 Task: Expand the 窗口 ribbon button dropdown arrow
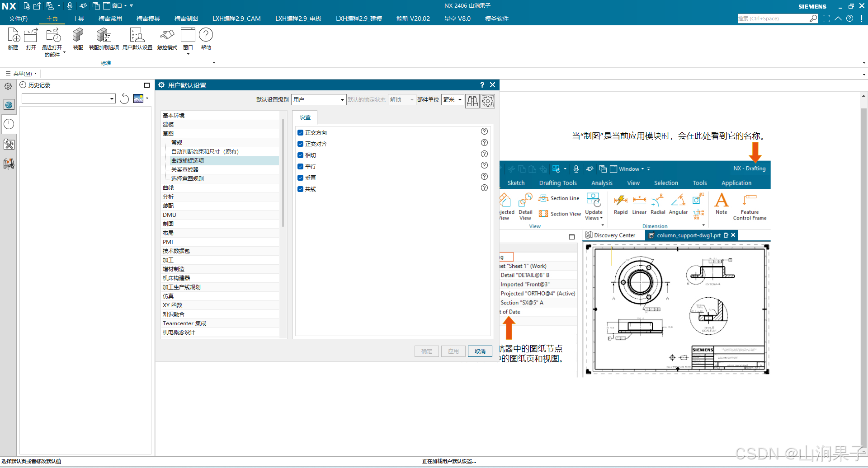point(188,54)
